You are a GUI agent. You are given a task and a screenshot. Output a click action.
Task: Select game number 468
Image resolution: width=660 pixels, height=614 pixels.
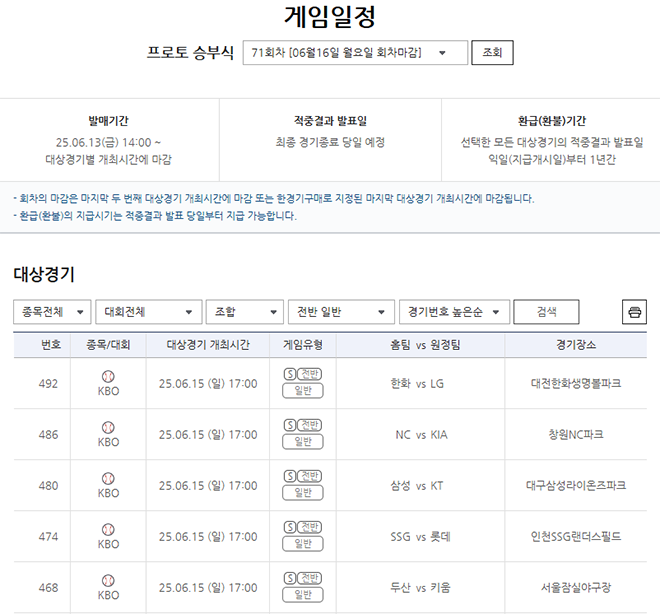48,588
